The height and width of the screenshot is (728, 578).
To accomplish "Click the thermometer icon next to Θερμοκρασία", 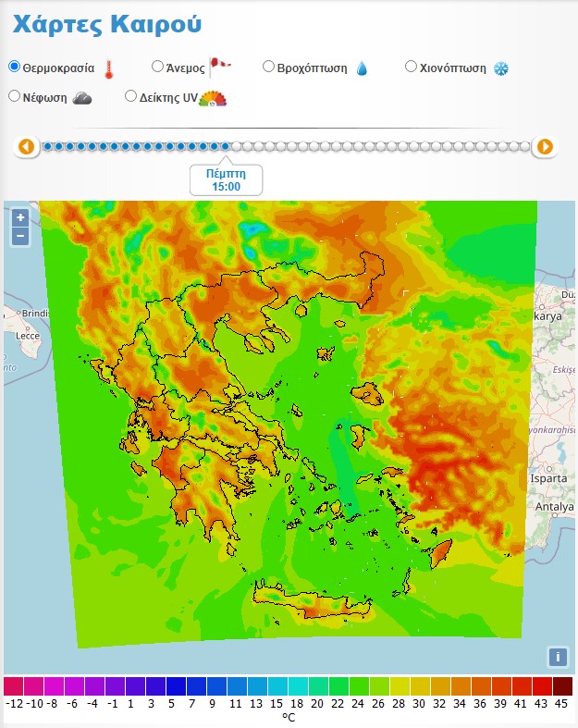I will (x=109, y=68).
